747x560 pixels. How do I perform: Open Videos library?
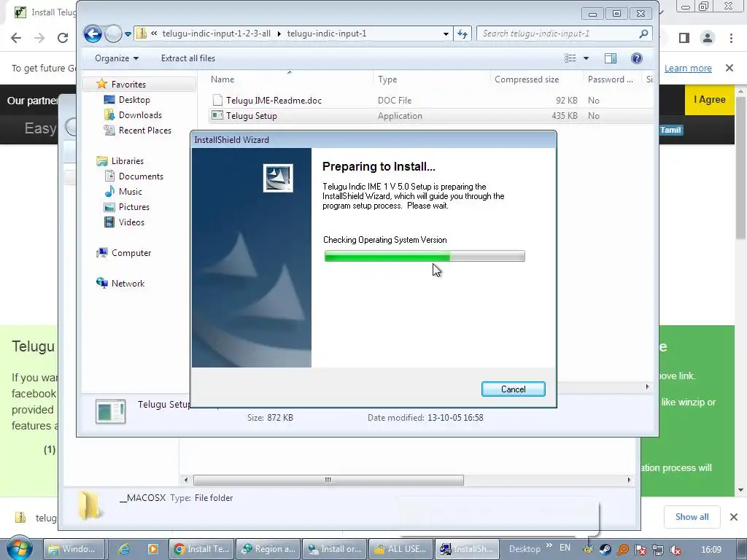tap(131, 222)
